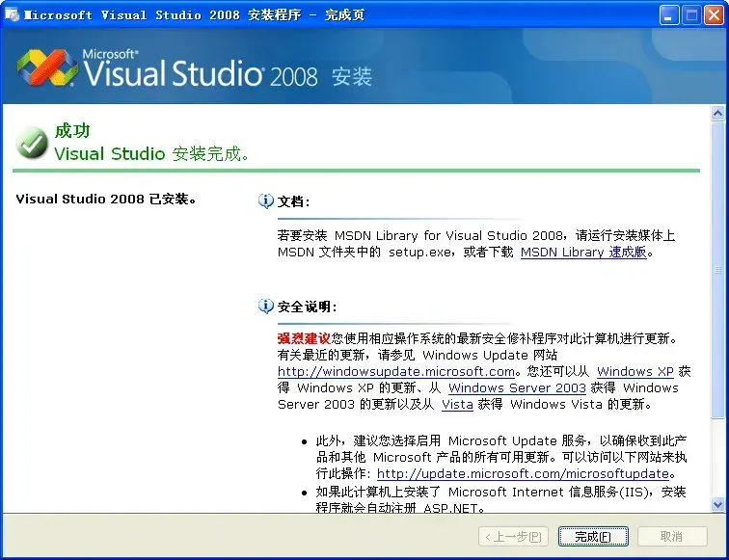Click the info icon beside 文档
Screen dimensions: 729x560
coord(266,200)
